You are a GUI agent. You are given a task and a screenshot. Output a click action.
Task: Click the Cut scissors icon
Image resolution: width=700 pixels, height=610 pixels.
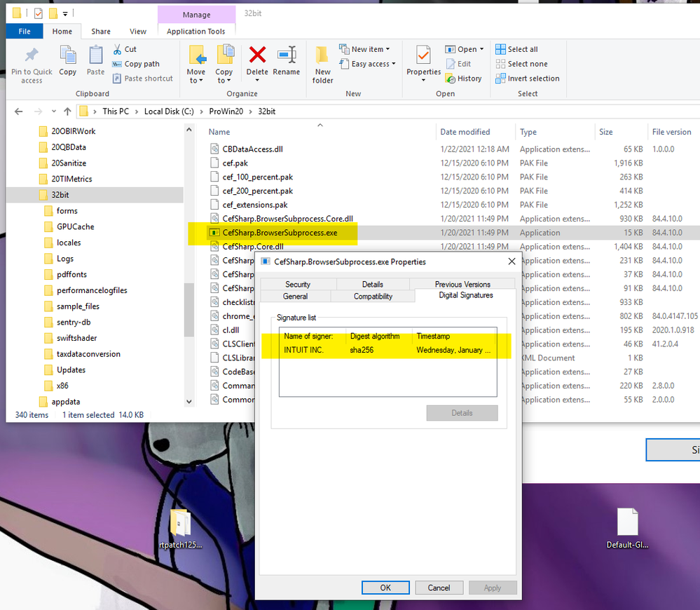point(116,49)
